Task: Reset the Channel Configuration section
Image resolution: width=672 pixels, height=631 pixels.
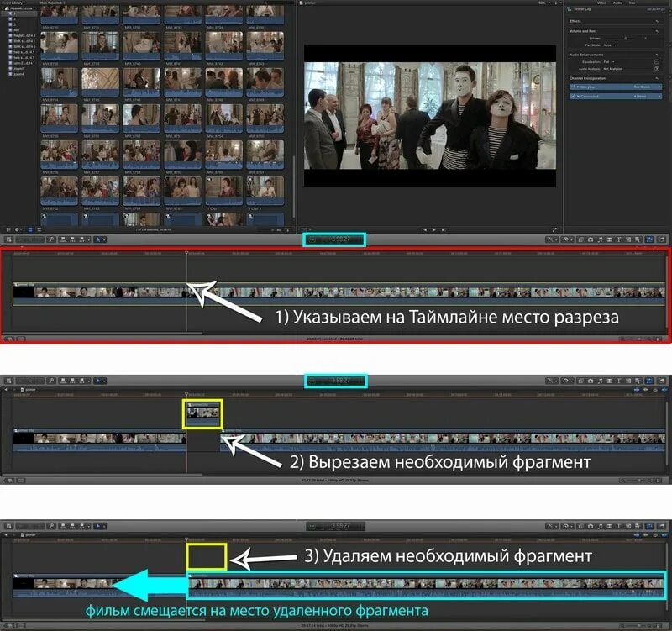Action: pos(657,78)
